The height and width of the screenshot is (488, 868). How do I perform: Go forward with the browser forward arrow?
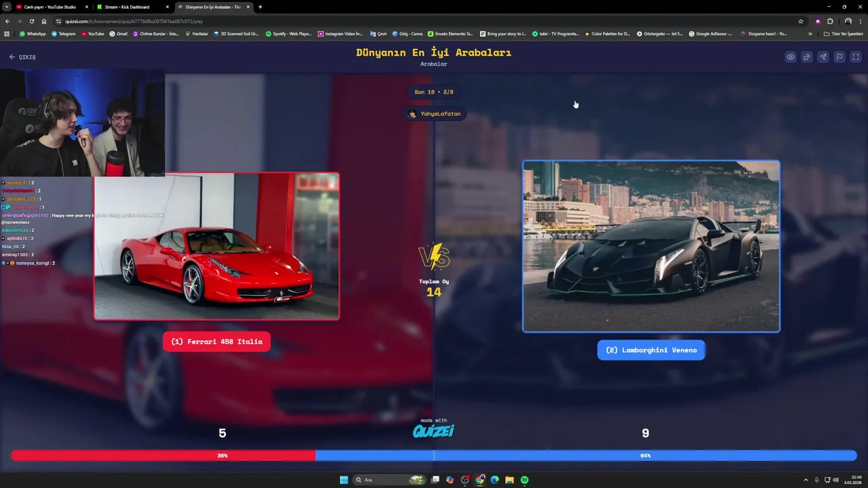point(20,21)
